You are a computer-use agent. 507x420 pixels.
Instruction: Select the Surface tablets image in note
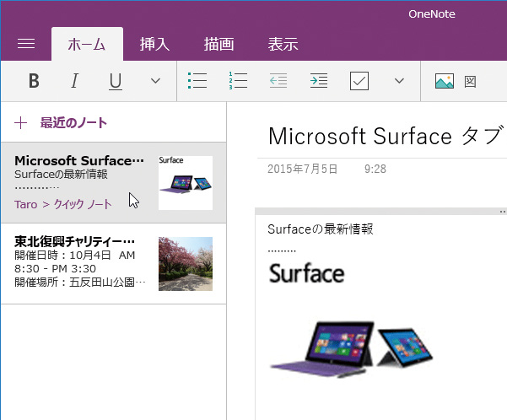click(352, 349)
